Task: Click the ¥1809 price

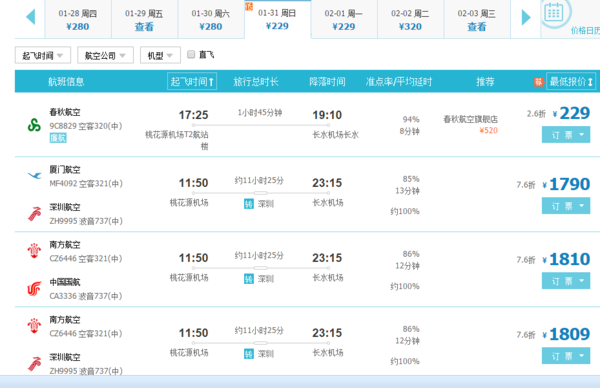Action: 566,334
